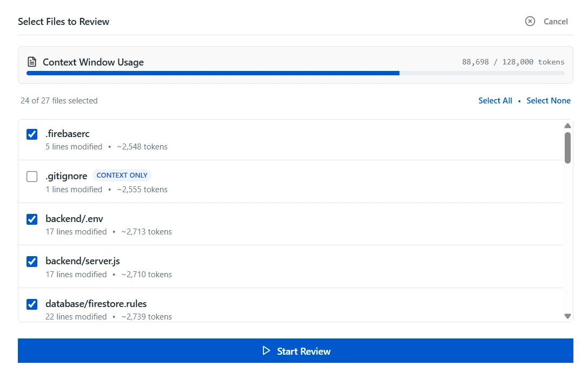Click the document icon beside Context Window Usage
Screen dimensions: 588x378
tap(32, 62)
